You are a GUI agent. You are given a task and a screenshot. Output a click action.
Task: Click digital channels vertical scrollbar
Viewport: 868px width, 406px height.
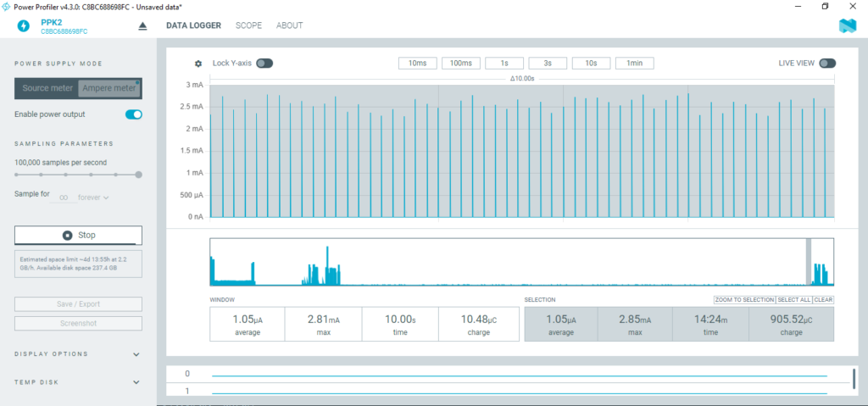tap(854, 378)
